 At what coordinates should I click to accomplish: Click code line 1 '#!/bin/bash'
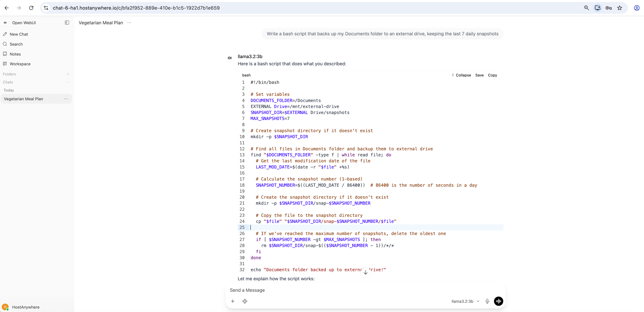[x=265, y=82]
